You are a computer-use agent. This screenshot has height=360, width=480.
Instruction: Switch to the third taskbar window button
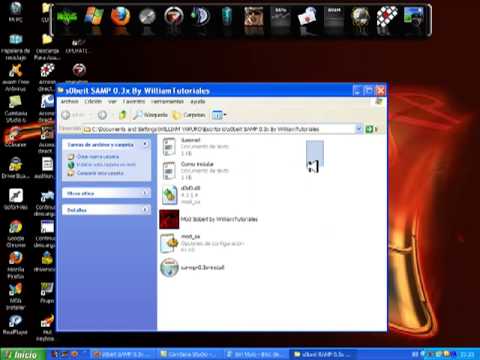coord(254,354)
